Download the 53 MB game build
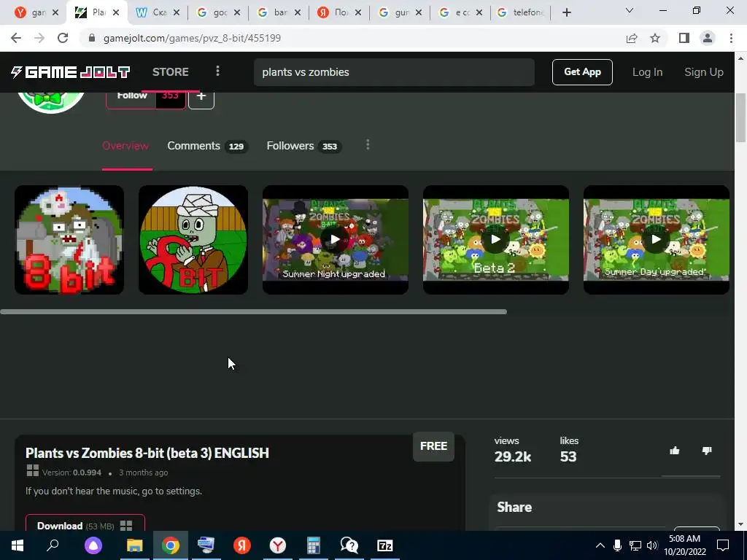The width and height of the screenshot is (747, 560). coord(85,525)
